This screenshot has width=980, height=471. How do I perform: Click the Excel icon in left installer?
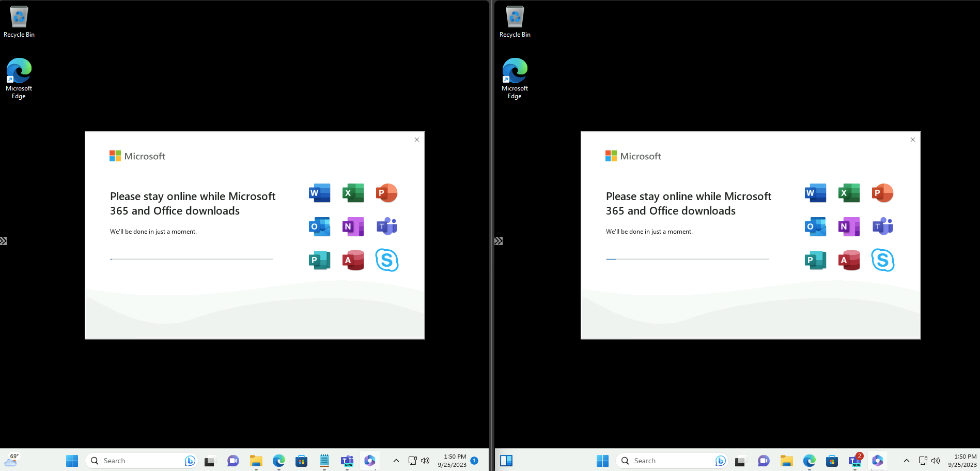(x=353, y=193)
